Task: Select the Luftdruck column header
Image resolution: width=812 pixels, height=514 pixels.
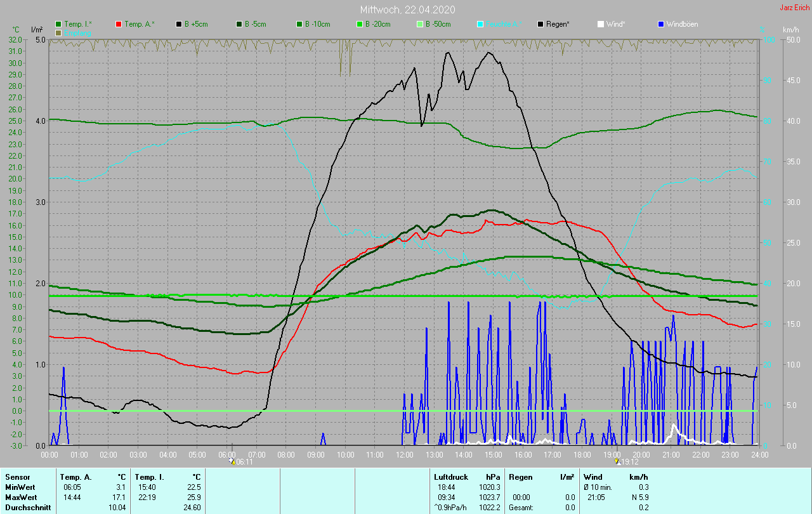Action: (450, 477)
